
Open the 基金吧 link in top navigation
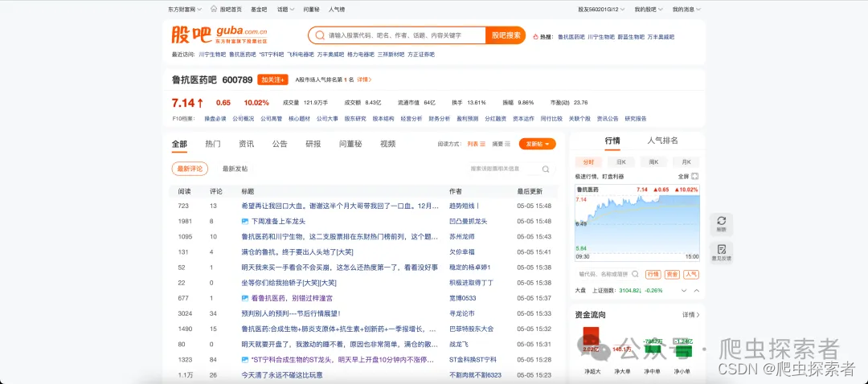click(259, 10)
